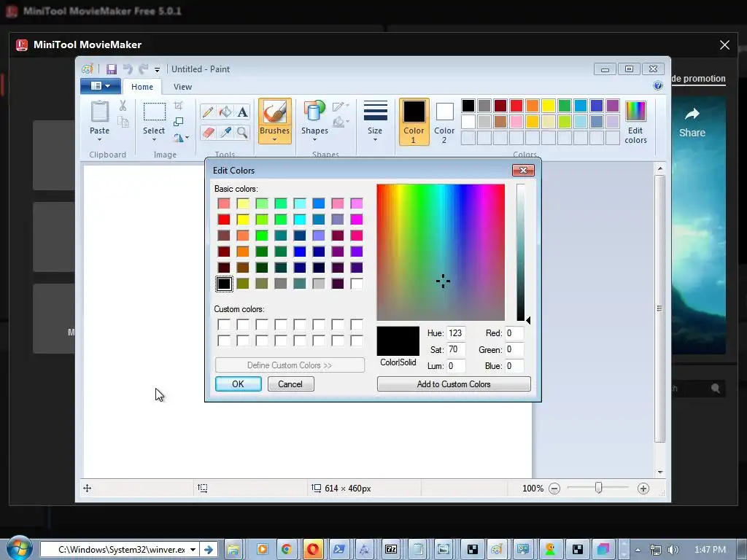The width and height of the screenshot is (747, 560).
Task: Click the Red value input field
Action: coord(514,332)
